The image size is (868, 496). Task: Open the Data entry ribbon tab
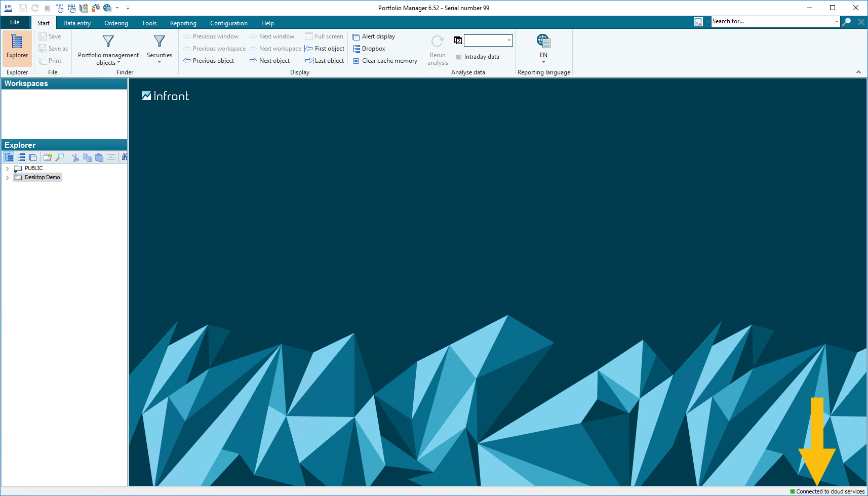coord(77,23)
